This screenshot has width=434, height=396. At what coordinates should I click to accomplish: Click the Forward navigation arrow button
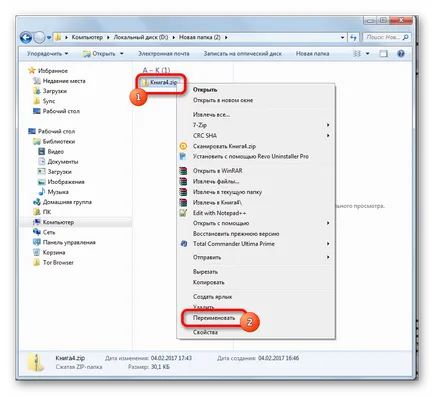point(39,38)
